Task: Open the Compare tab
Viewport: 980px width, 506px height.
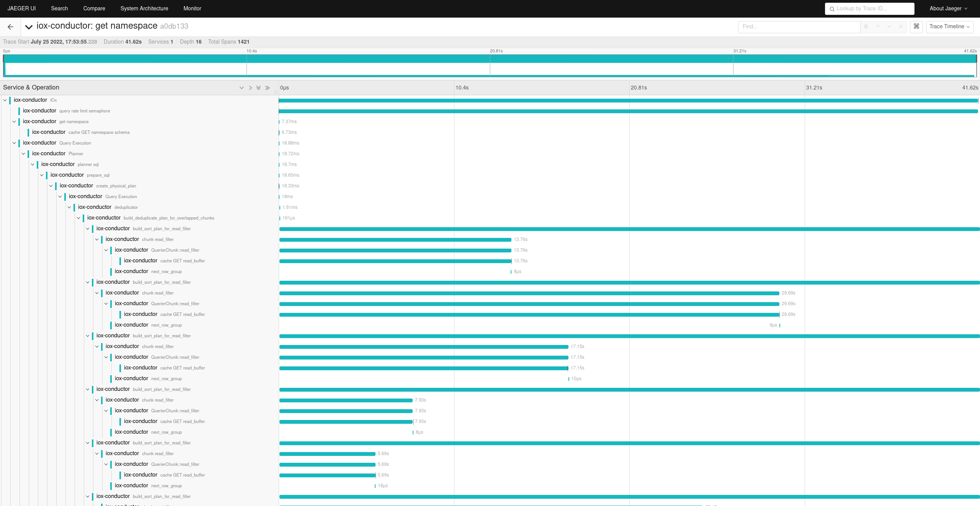Action: click(x=94, y=8)
